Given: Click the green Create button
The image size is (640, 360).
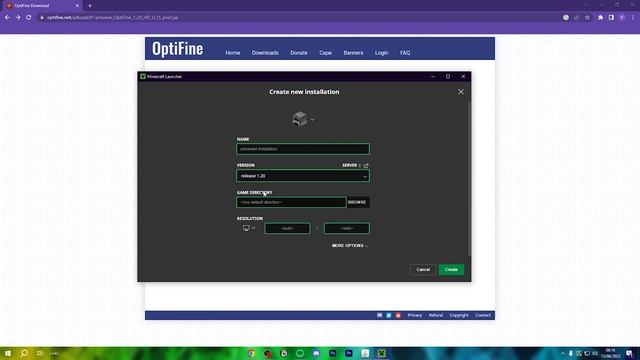Looking at the screenshot, I should 451,269.
